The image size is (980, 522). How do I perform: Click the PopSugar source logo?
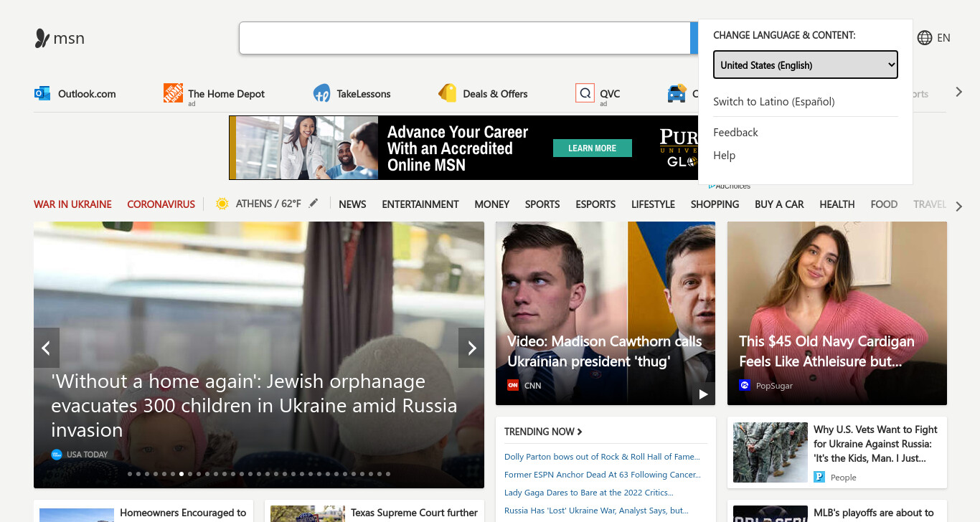click(745, 385)
